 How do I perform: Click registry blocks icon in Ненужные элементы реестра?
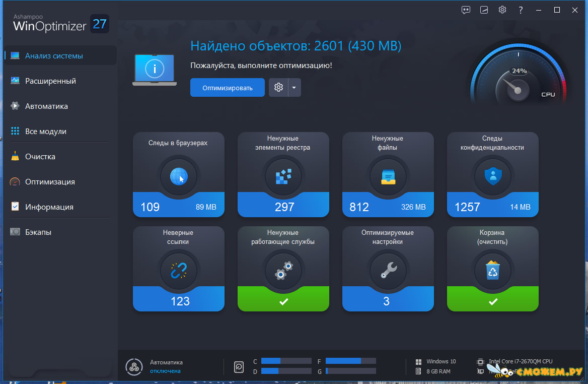click(283, 176)
